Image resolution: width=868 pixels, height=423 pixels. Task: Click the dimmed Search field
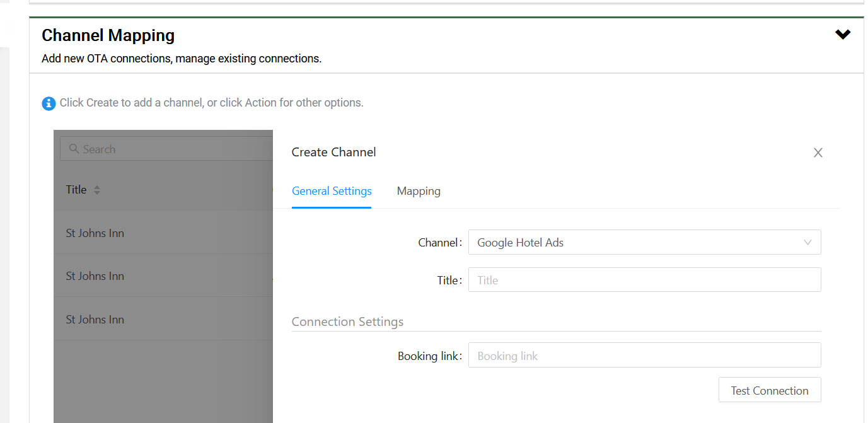[x=166, y=149]
